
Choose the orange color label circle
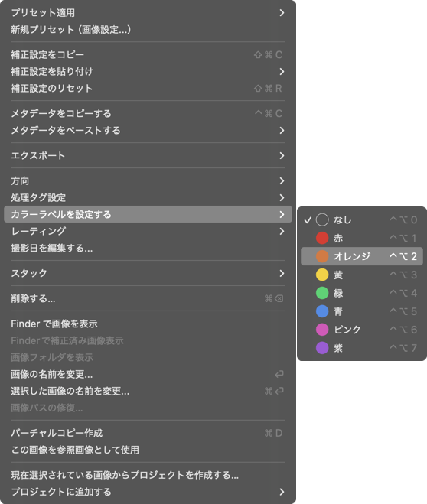[x=322, y=256]
